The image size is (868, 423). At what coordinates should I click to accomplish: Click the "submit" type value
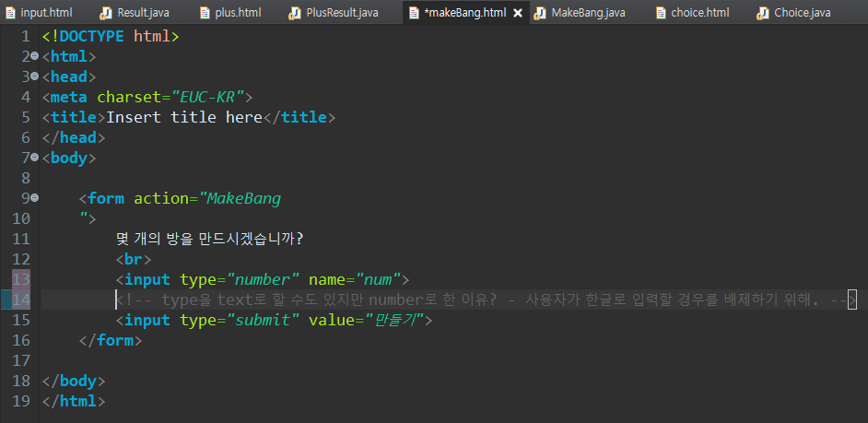coord(263,320)
